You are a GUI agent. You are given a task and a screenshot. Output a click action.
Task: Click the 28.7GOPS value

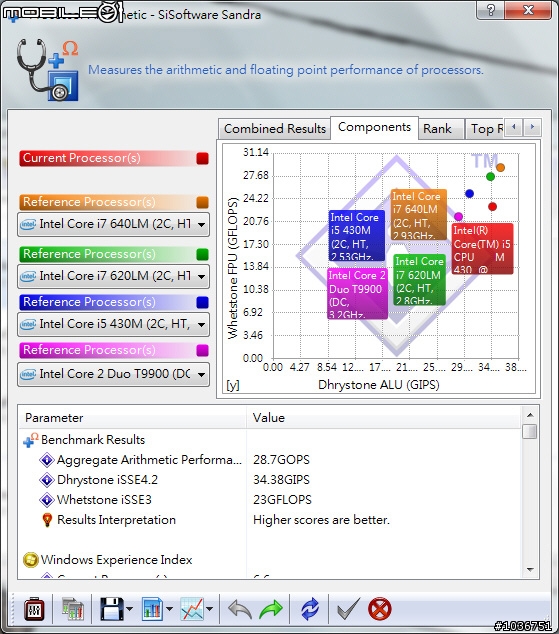[281, 460]
